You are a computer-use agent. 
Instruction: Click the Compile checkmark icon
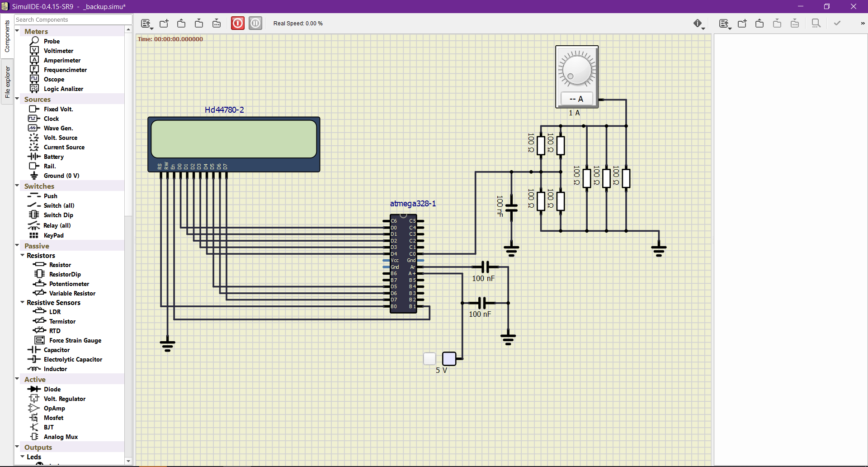click(837, 23)
